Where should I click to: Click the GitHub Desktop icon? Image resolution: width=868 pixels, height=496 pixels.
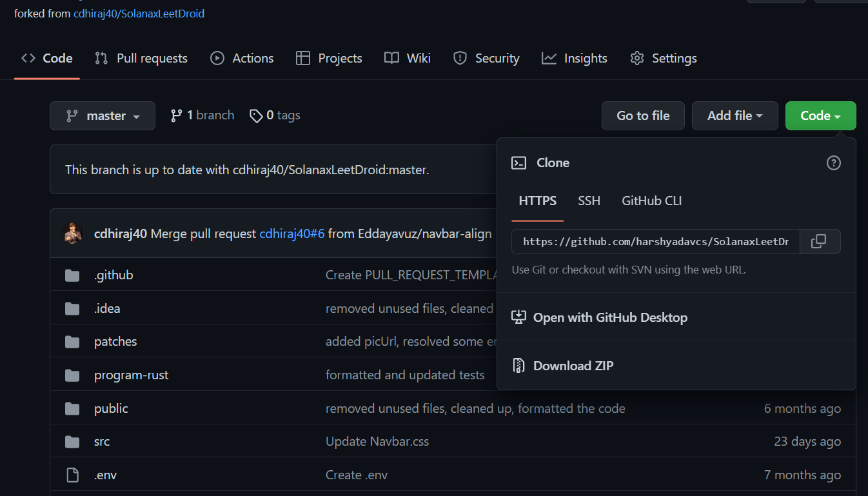(518, 317)
